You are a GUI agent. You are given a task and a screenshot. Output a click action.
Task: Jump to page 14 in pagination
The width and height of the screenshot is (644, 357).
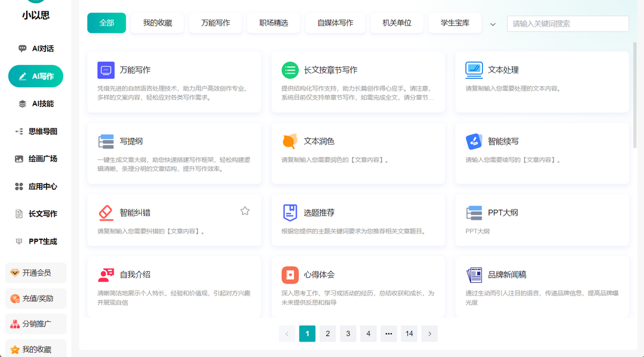(x=409, y=334)
